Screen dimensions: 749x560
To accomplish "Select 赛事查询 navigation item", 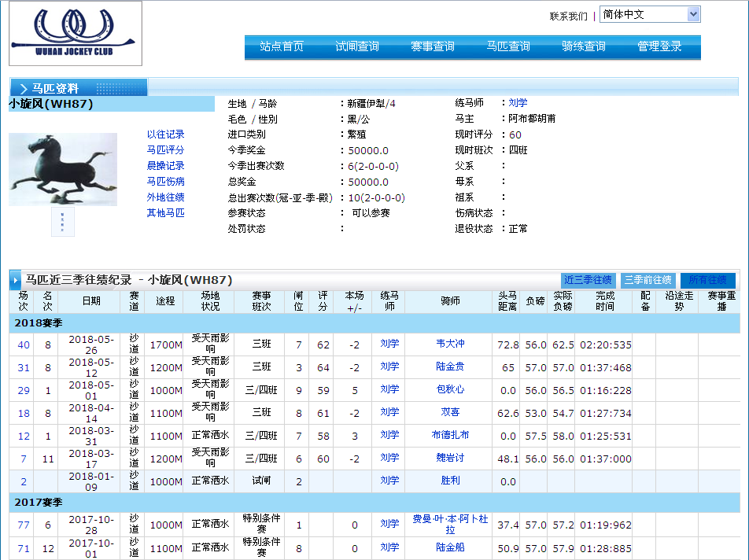I will point(433,47).
